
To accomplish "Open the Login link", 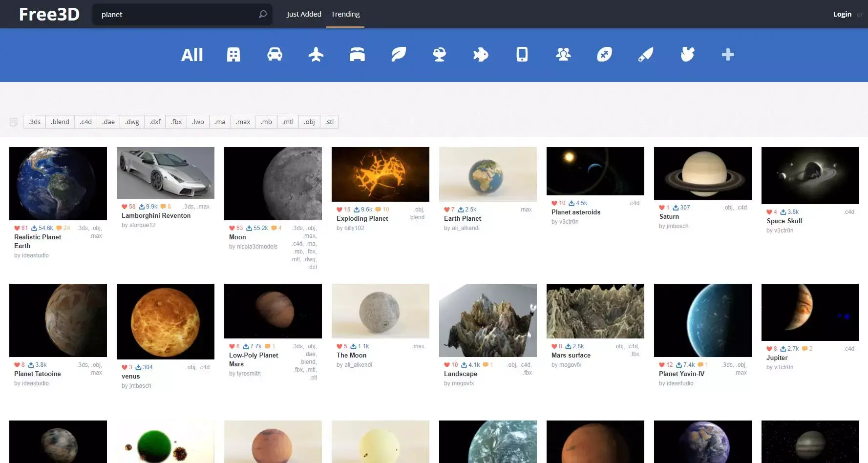I will coord(842,14).
